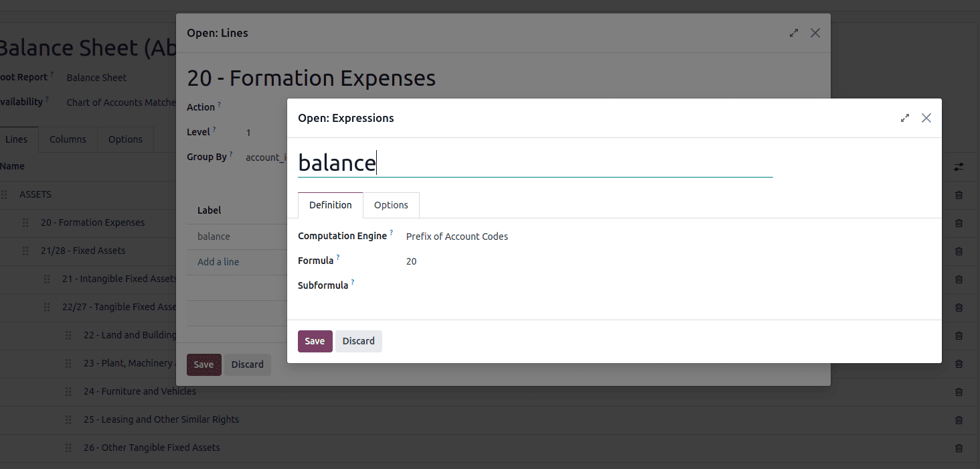Open the '26 - Other Tangible Fixed Assets' row
Viewport: 980px width, 469px height.
coord(152,448)
